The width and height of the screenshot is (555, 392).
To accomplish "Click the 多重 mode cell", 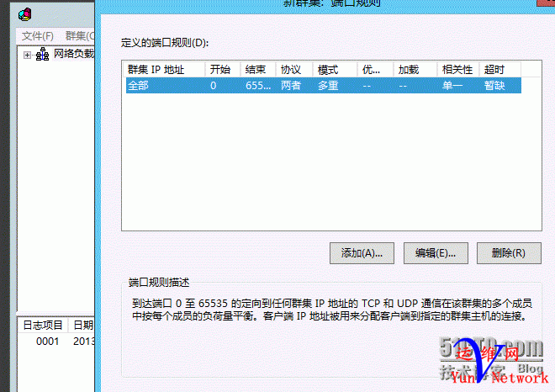I will click(x=328, y=86).
